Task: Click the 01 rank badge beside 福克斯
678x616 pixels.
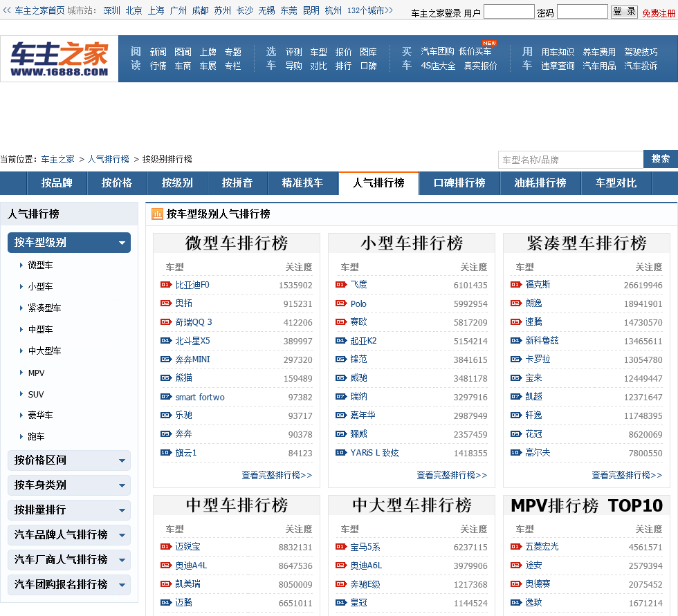Action: click(x=516, y=285)
